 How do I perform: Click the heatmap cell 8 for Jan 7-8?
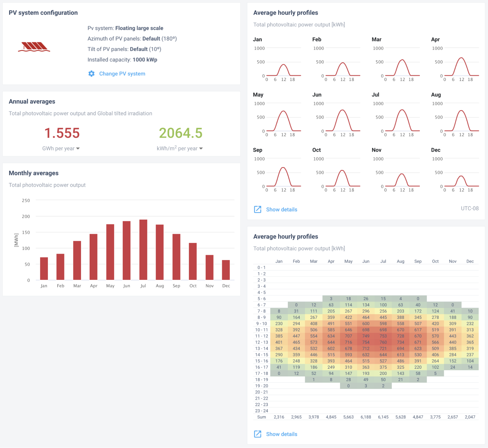pos(279,311)
